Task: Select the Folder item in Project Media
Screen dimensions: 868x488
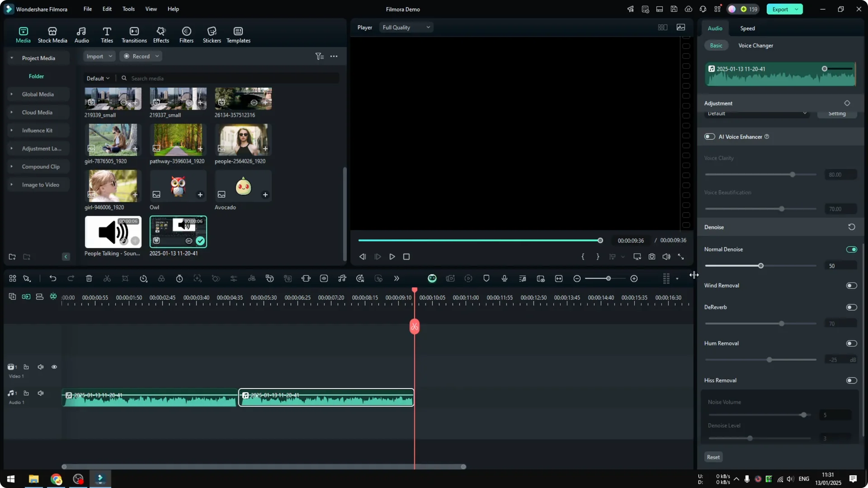Action: coord(36,76)
